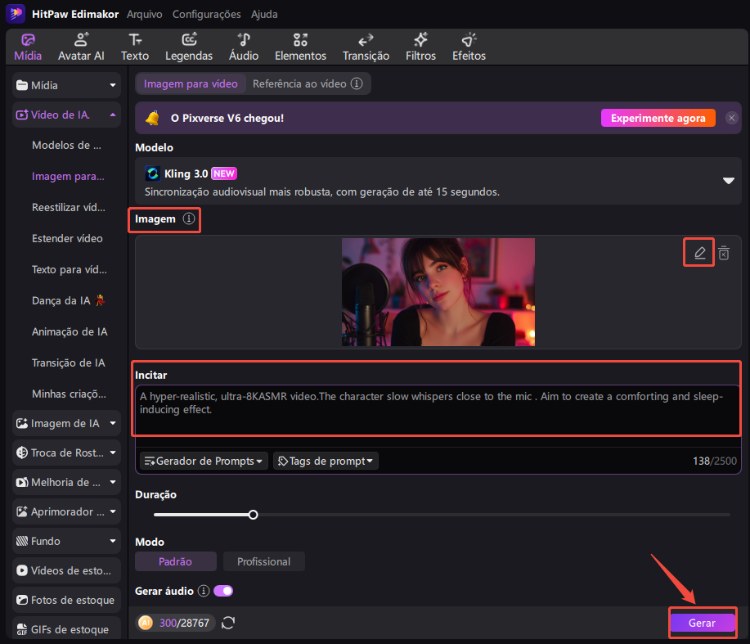Viewport: 750px width, 644px height.
Task: Open Vídeos de estoque sidebar item
Action: 66,570
